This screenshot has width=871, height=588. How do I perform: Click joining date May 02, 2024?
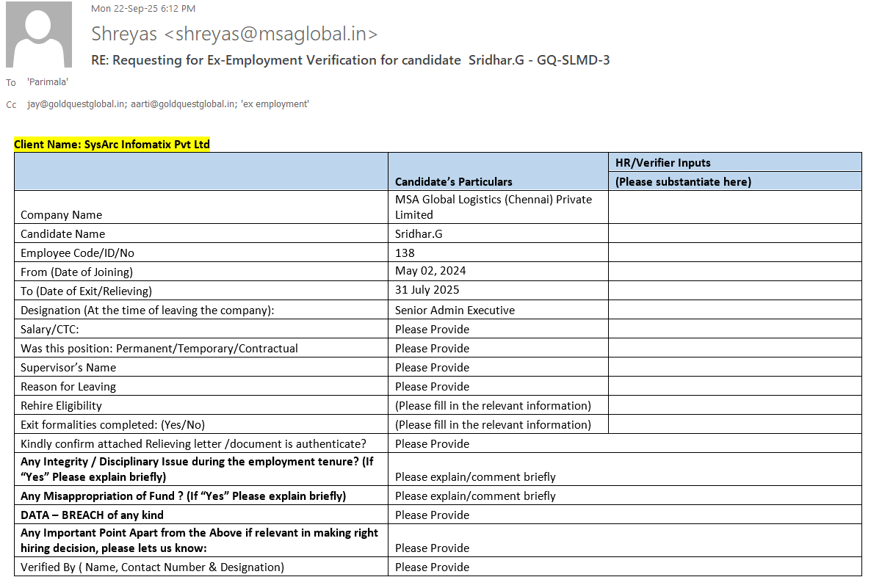tap(430, 271)
